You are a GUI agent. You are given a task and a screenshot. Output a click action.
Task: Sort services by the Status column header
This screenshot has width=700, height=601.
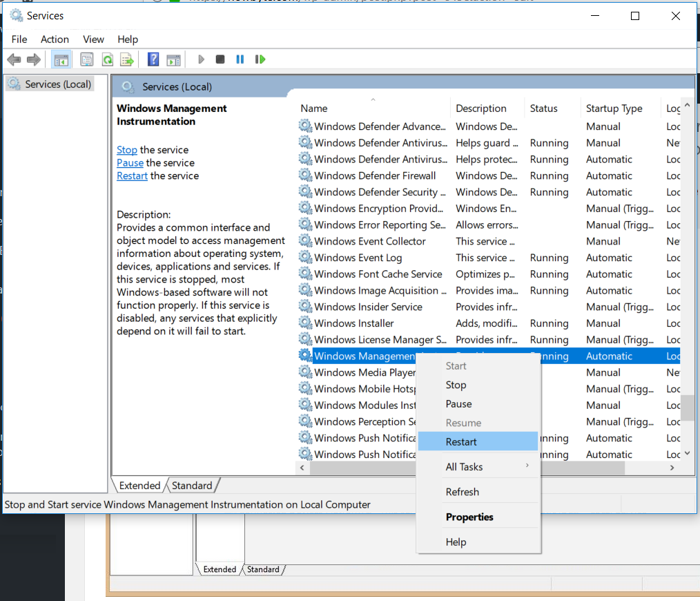[552, 108]
